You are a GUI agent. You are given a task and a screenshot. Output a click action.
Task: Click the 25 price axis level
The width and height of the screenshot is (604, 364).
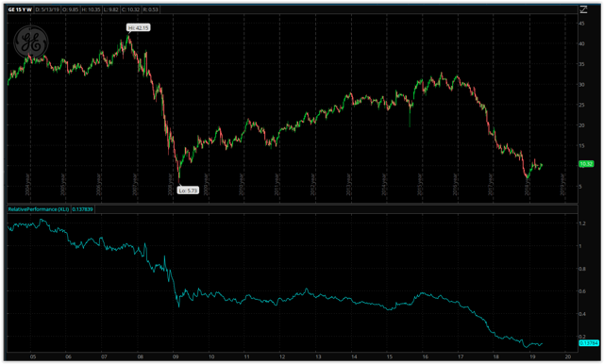coord(581,105)
